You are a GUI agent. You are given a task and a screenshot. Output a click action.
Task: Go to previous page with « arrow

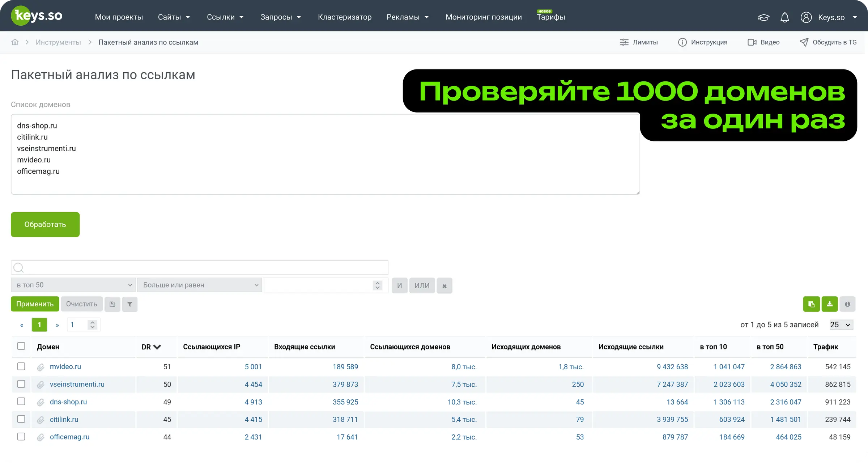tap(22, 325)
